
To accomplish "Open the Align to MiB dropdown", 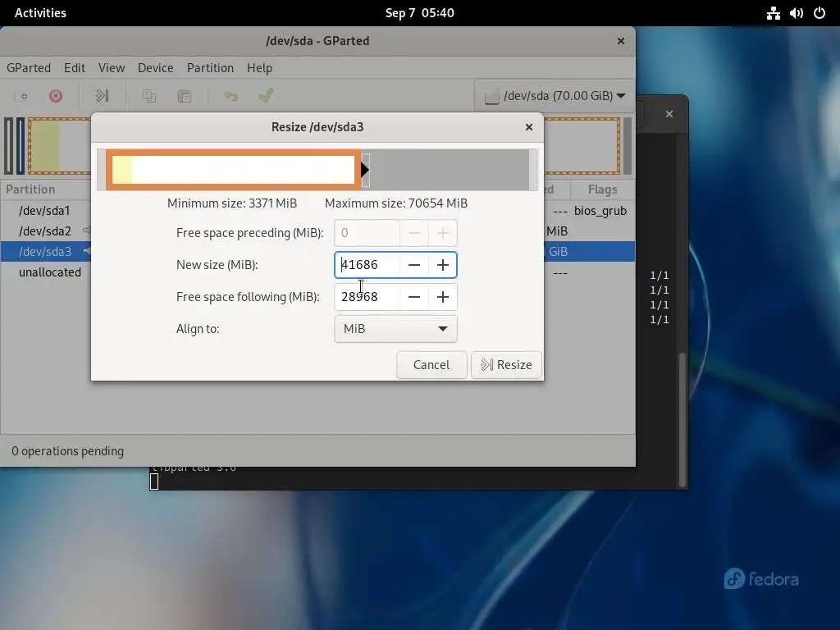I will 396,329.
